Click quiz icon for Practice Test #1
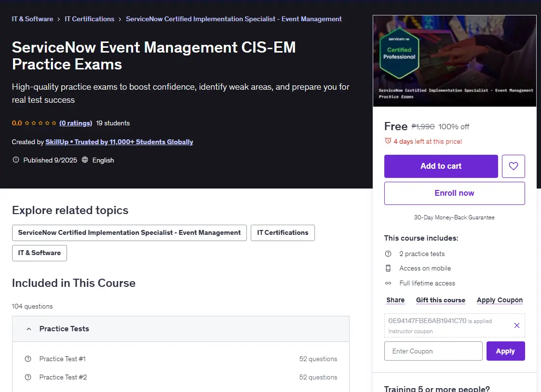 [28, 359]
